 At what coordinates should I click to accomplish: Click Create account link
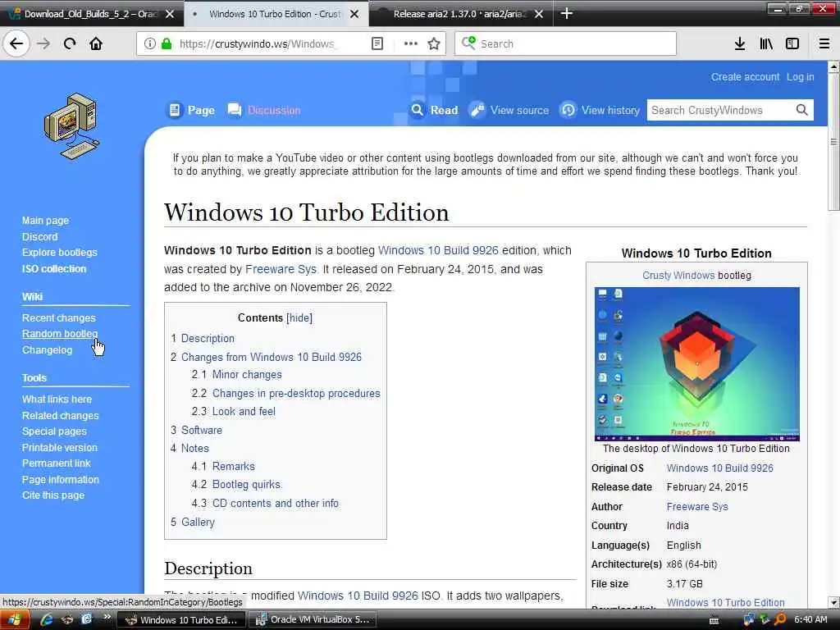pos(745,76)
